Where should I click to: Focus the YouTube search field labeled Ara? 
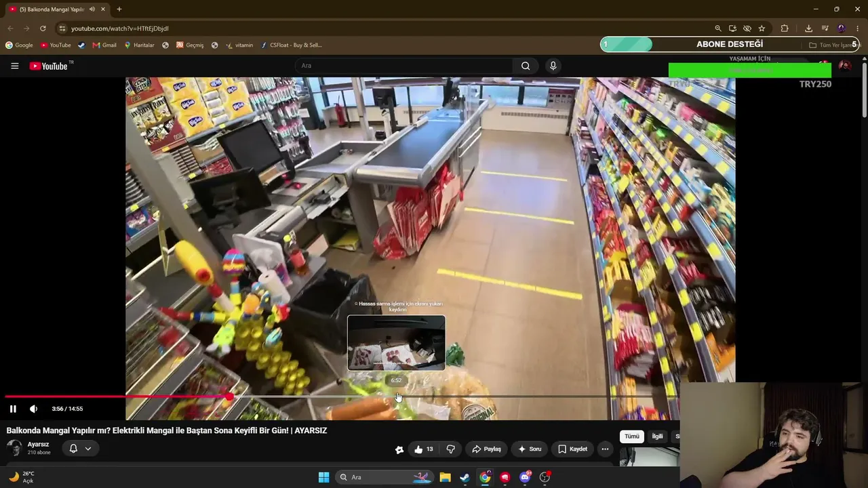[x=403, y=66]
